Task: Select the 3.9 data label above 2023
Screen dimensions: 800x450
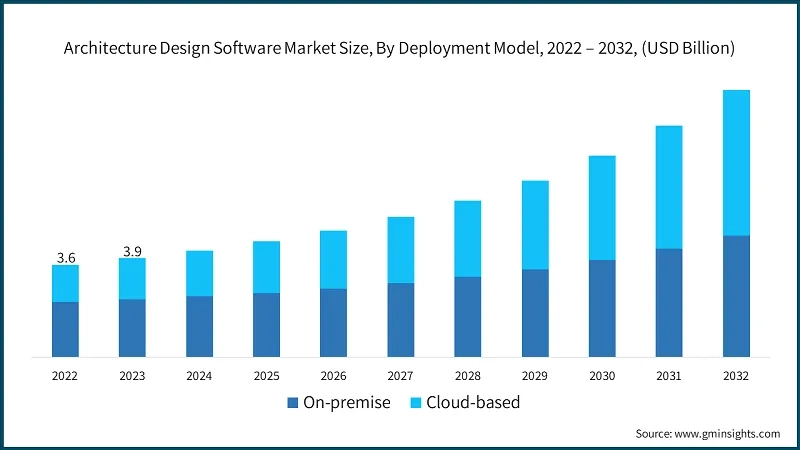Action: (132, 251)
